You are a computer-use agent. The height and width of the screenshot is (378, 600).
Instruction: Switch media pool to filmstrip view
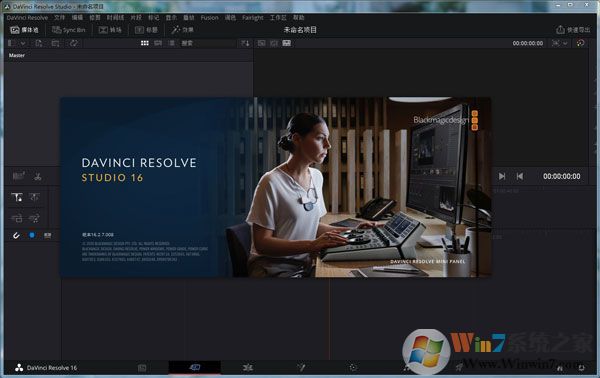158,43
